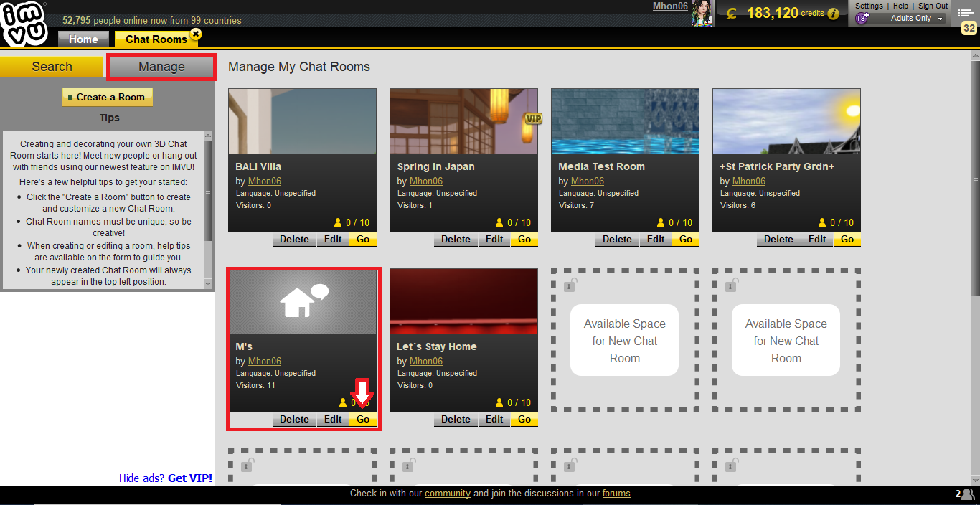Open Settings link at top
The image size is (980, 505).
coord(869,6)
